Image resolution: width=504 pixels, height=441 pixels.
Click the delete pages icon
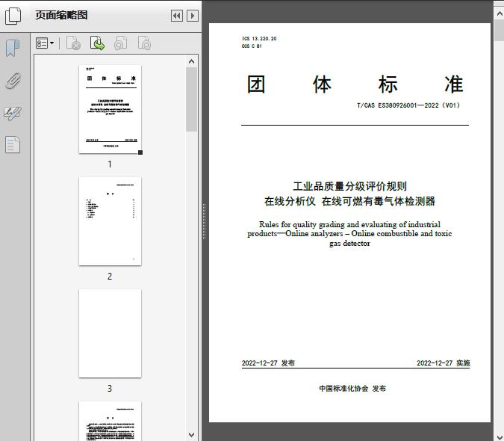(x=73, y=43)
